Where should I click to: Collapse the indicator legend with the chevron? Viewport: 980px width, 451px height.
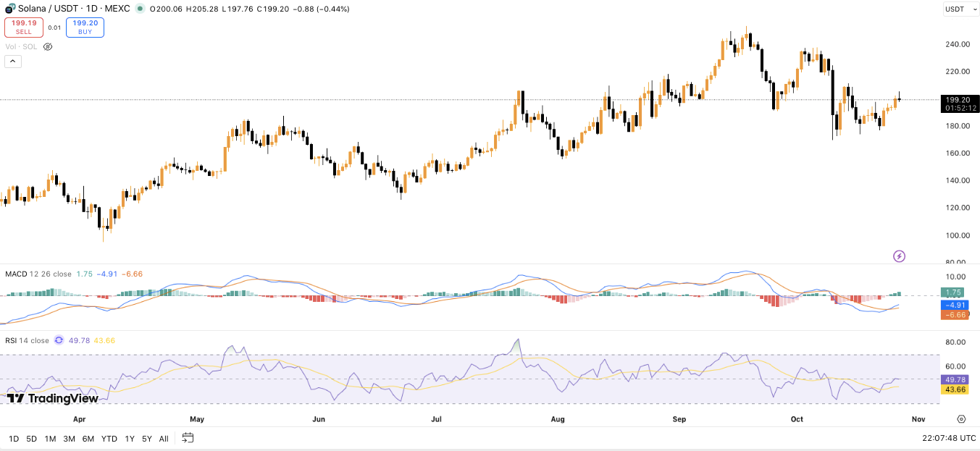13,62
